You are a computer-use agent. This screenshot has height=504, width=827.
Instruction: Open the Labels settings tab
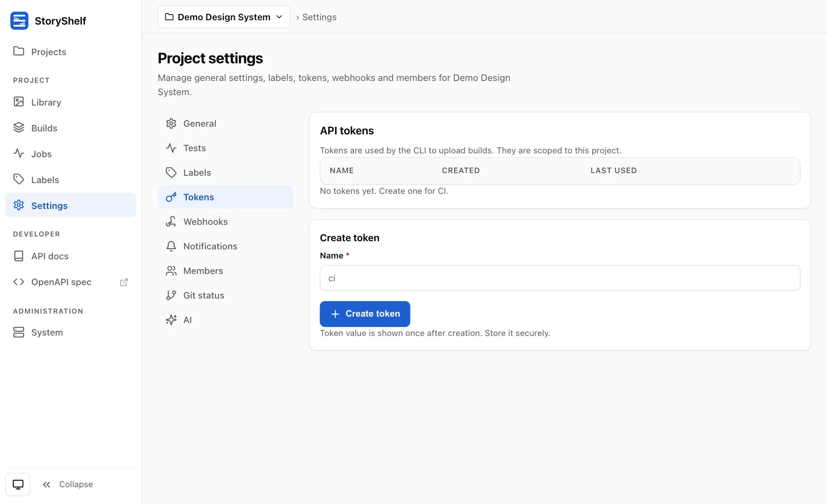[225, 172]
